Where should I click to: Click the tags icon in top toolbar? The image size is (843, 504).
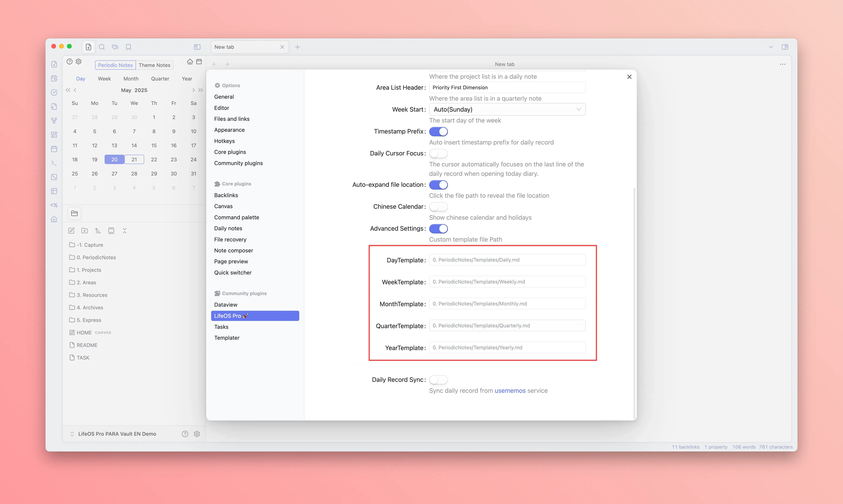115,47
